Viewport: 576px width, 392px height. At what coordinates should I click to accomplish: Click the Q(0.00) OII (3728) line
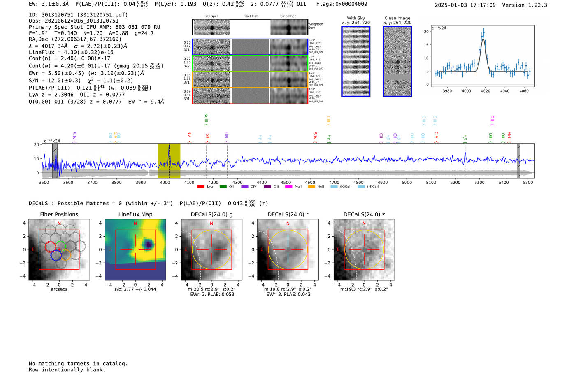coord(96,101)
